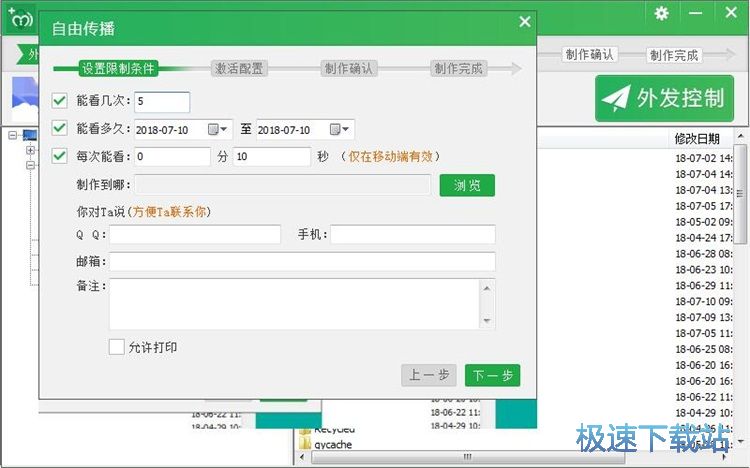Select row dated 18-04-24 17
The image size is (750, 468).
pos(703,238)
